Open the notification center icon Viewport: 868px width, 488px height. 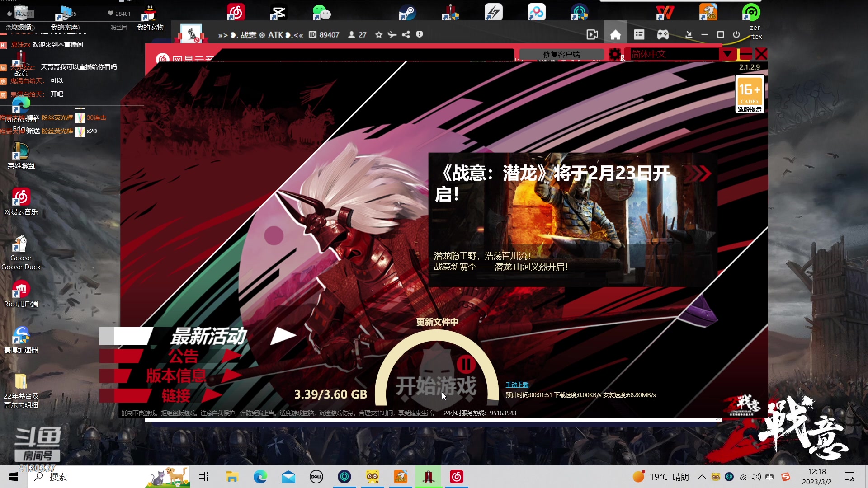(x=849, y=477)
